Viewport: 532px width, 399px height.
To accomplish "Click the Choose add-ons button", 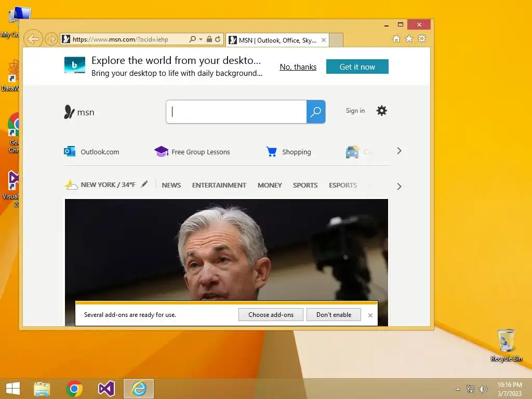I will tap(271, 314).
